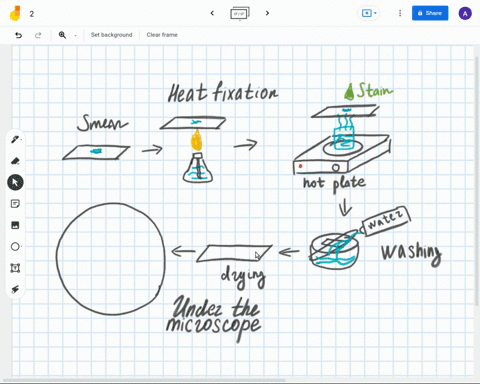Viewport: 480px width, 384px height.
Task: Redo the last action
Action: click(38, 35)
